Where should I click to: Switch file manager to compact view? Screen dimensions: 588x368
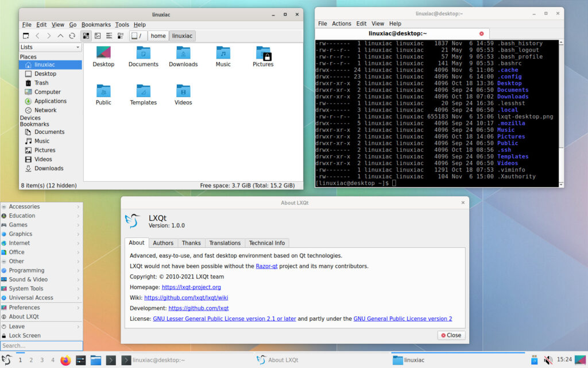109,36
